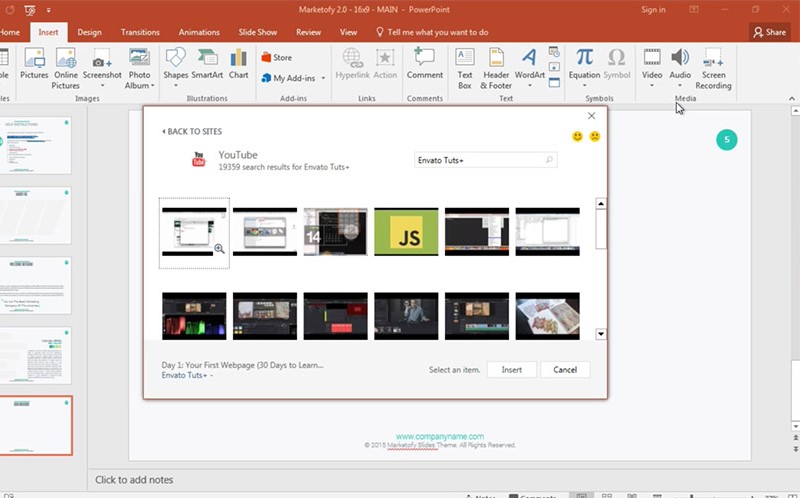Click the Share button
Image resolution: width=800 pixels, height=498 pixels.
(770, 32)
